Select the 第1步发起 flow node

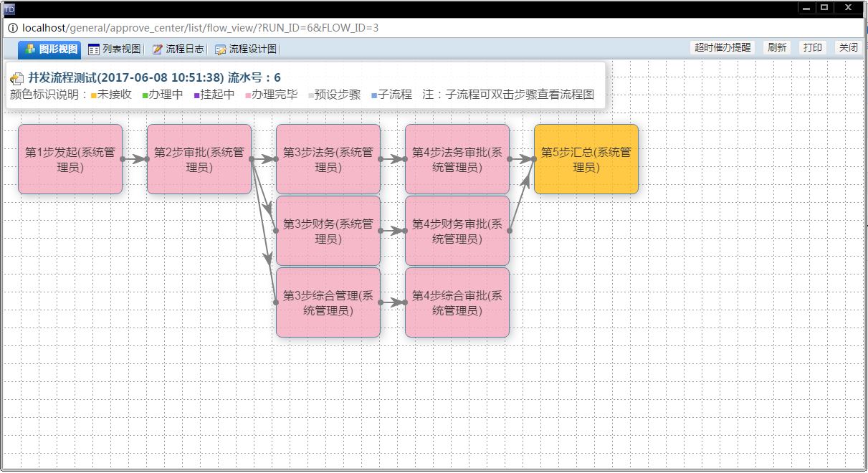70,159
